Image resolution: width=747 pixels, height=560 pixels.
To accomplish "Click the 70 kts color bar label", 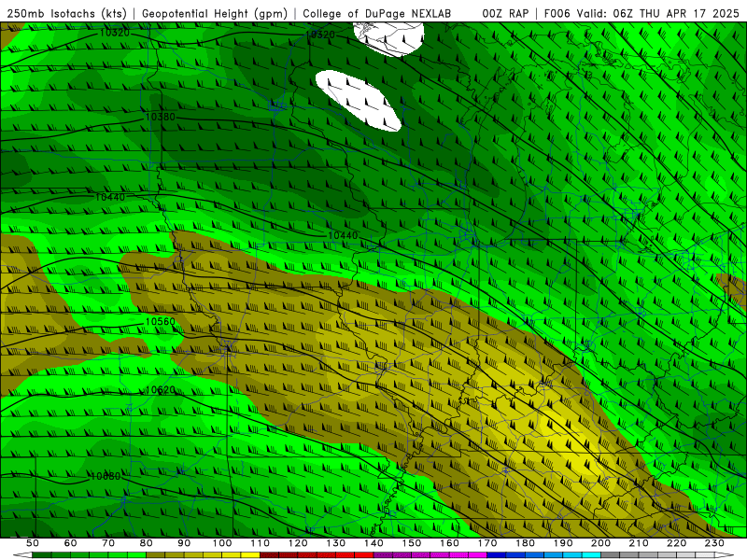I will coord(108,543).
